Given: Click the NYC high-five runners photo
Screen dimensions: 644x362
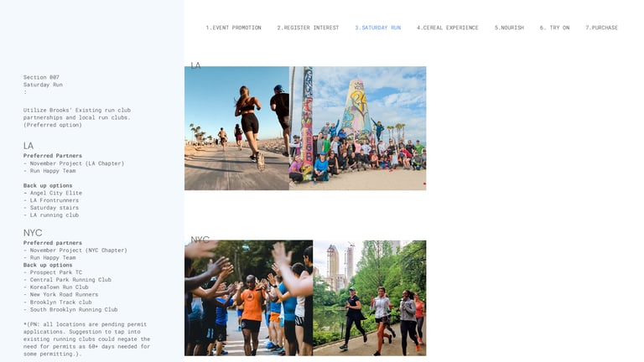Looking at the screenshot, I should coord(248,298).
